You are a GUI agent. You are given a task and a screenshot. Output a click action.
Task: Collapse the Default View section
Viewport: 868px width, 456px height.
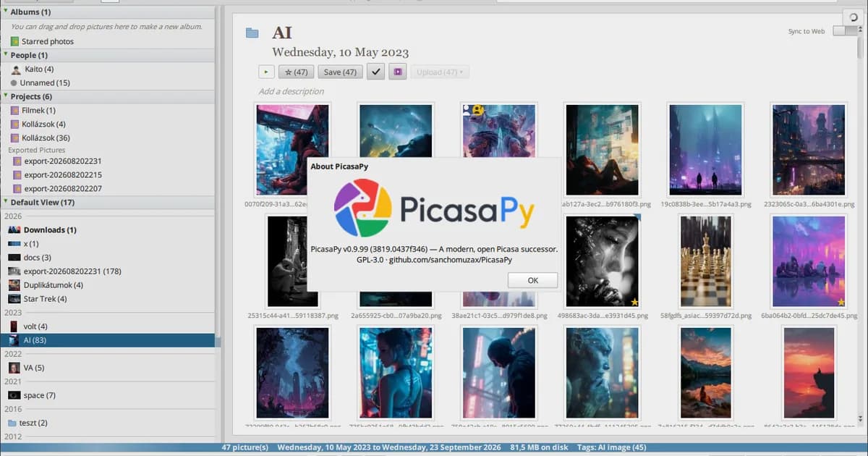pos(5,201)
